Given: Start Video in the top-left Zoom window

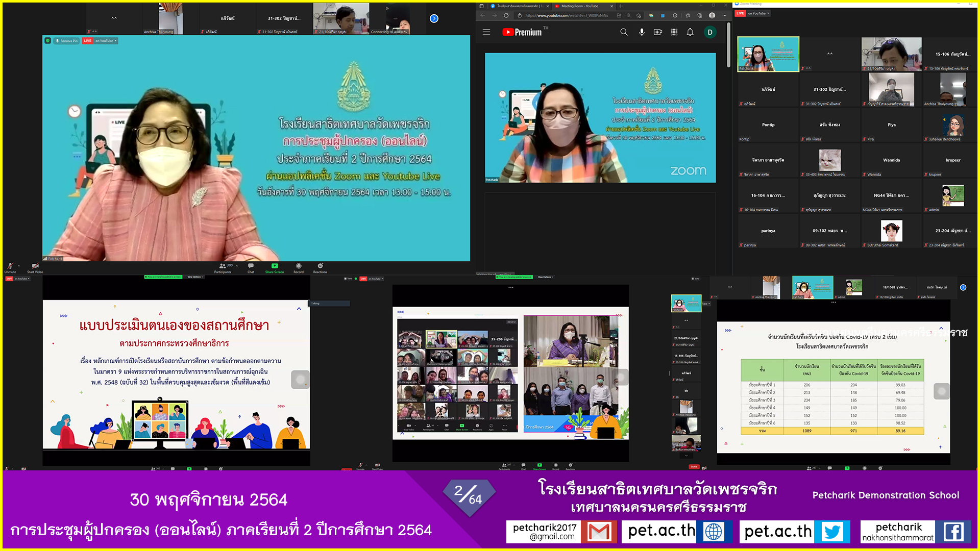Looking at the screenshot, I should 35,268.
